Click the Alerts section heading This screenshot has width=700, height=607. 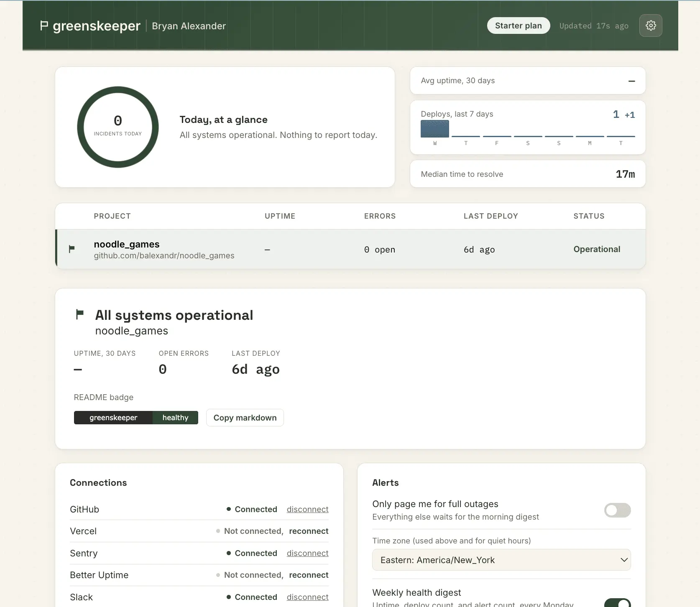tap(386, 482)
